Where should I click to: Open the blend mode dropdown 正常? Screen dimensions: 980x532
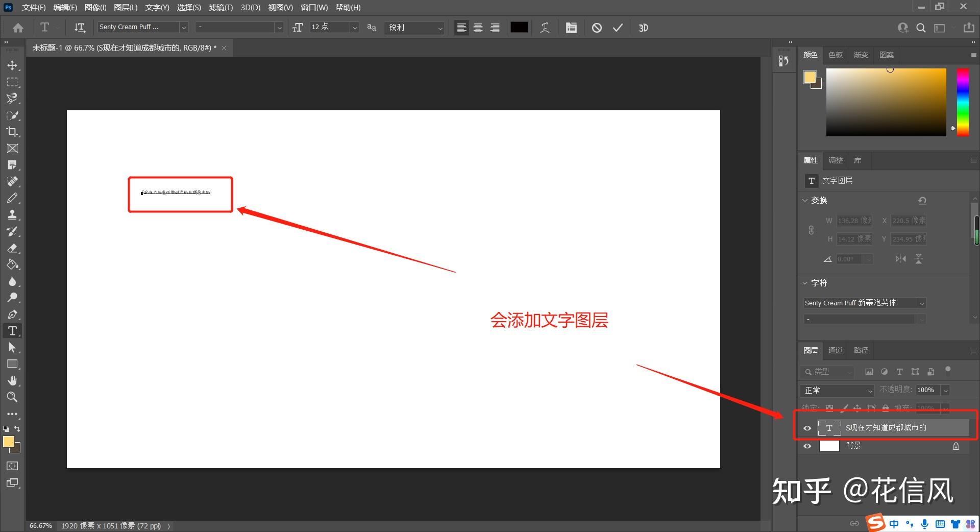coord(837,390)
